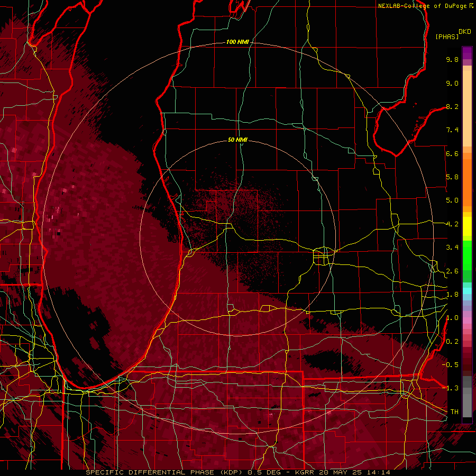Click the 14:14 timestamp
Screen dimensions: 476x476
pyautogui.click(x=379, y=472)
